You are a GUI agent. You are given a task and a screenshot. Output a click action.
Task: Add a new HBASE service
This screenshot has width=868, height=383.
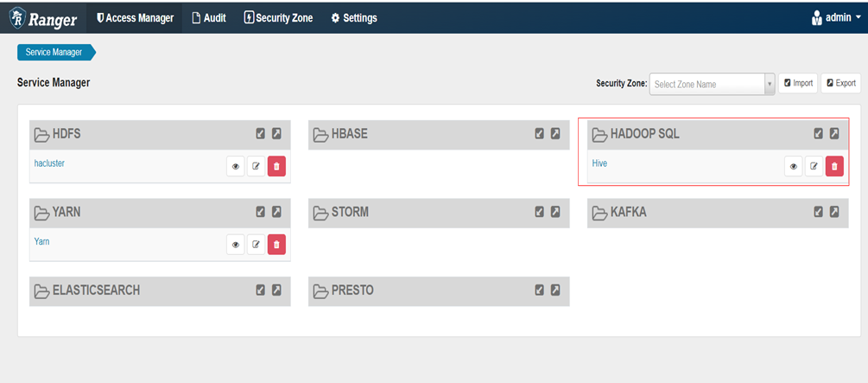(540, 134)
